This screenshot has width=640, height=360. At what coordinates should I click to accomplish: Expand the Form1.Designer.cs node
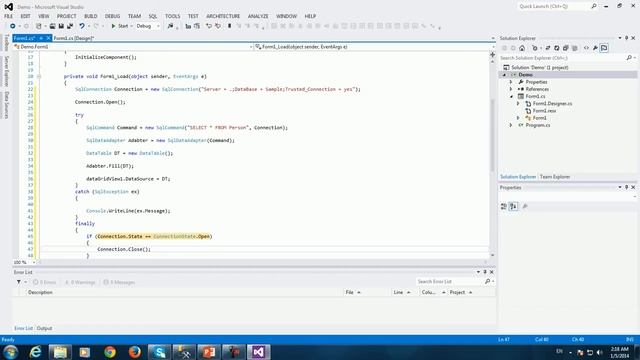pos(518,104)
